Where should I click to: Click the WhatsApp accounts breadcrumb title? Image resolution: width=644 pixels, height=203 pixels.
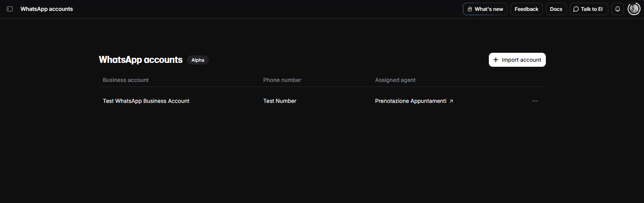point(47,9)
